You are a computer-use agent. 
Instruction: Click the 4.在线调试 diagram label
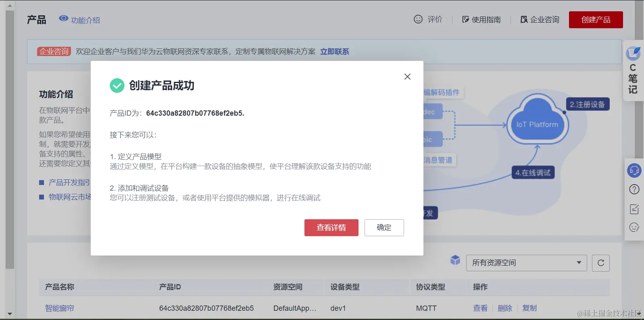[533, 173]
